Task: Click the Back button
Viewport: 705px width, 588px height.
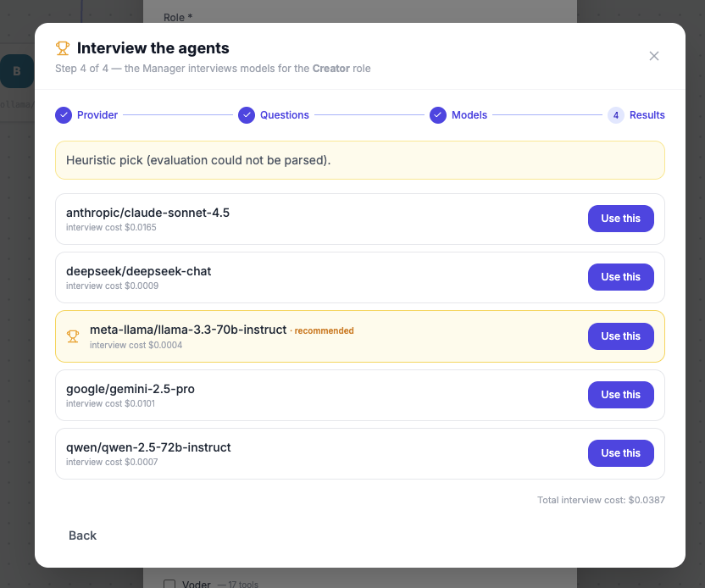Action: (83, 535)
